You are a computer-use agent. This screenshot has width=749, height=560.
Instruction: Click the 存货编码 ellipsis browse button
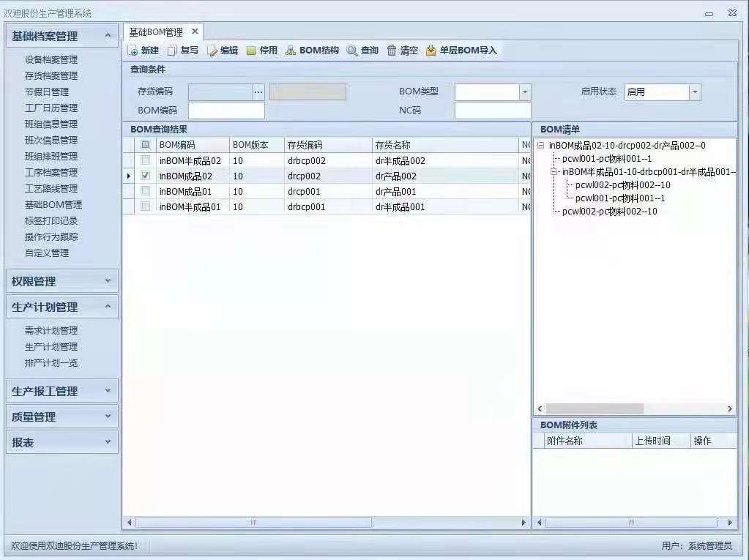258,92
